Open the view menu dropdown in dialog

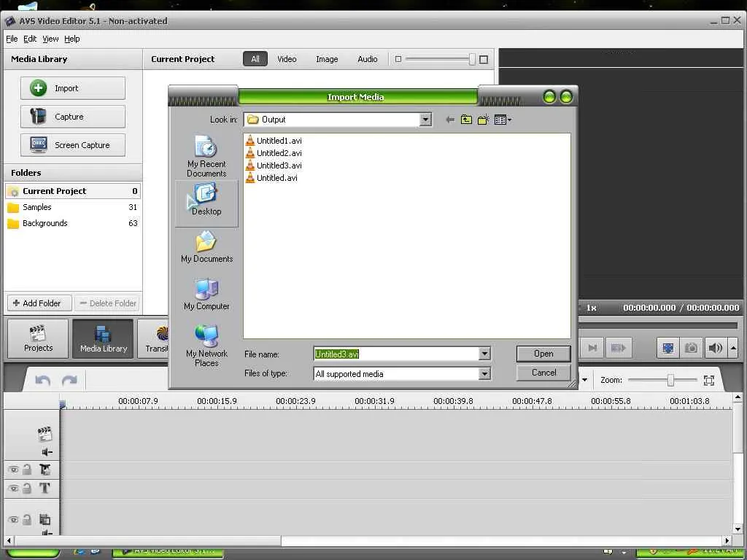tap(503, 120)
